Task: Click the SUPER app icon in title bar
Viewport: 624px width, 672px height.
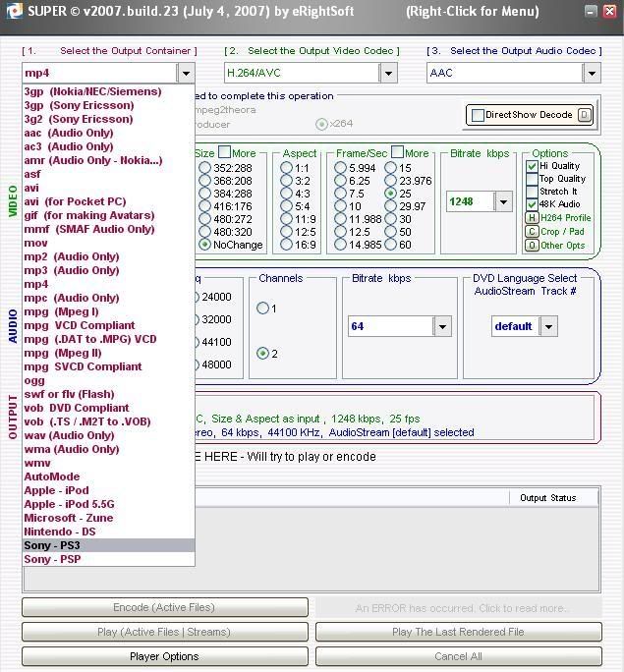Action: [15, 10]
